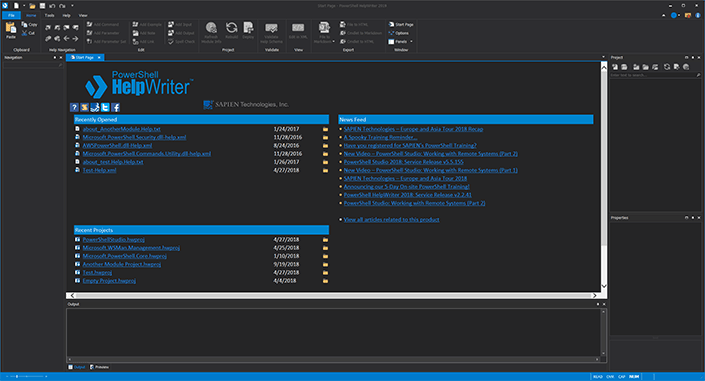This screenshot has width=705, height=381.
Task: Click Add Example in the Edit group
Action: click(x=147, y=24)
